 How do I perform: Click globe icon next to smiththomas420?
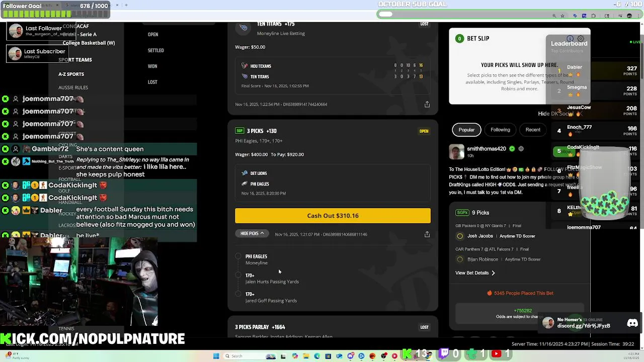click(x=521, y=149)
